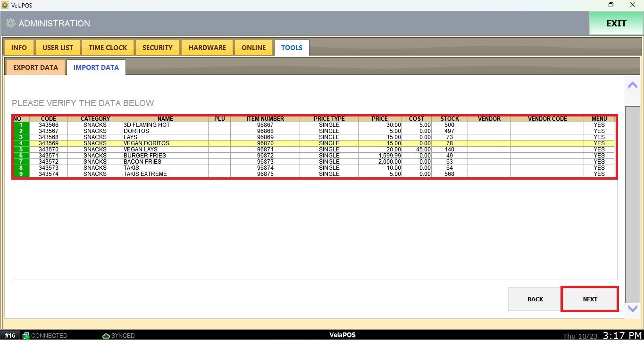644x340 pixels.
Task: Click the scroll down arrow icon
Action: point(632,309)
